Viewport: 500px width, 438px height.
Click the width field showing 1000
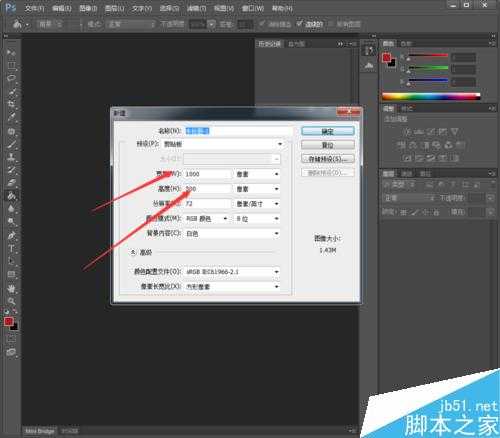[x=207, y=174]
